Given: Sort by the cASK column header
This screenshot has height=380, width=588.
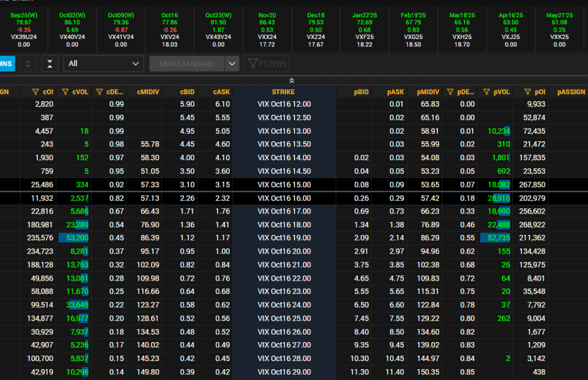Looking at the screenshot, I should [x=221, y=92].
